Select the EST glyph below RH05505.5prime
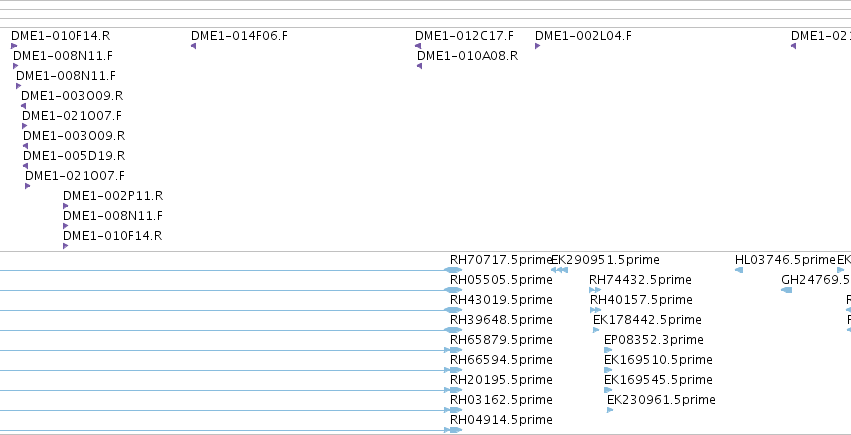The height and width of the screenshot is (435, 851). point(453,290)
